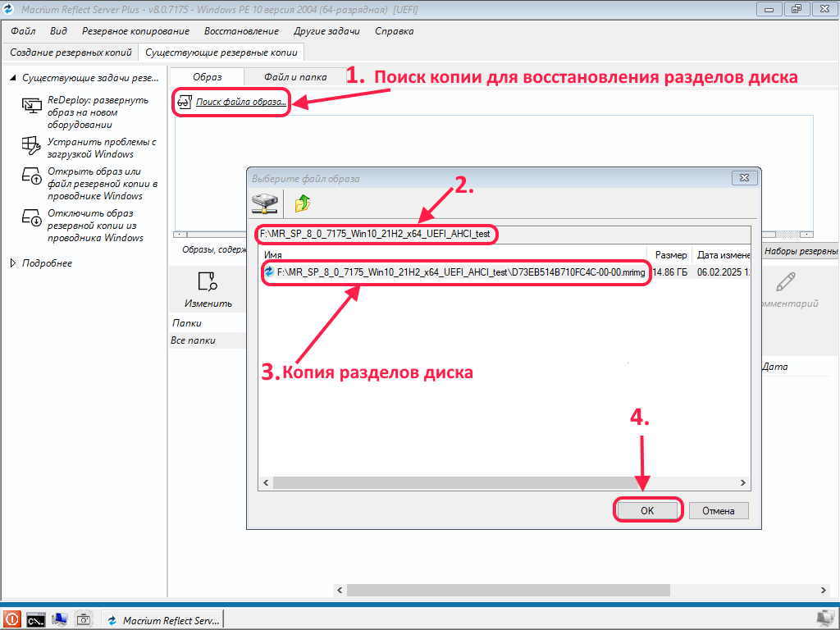840x630 pixels.
Task: Click the folder up-level icon
Action: pyautogui.click(x=303, y=203)
